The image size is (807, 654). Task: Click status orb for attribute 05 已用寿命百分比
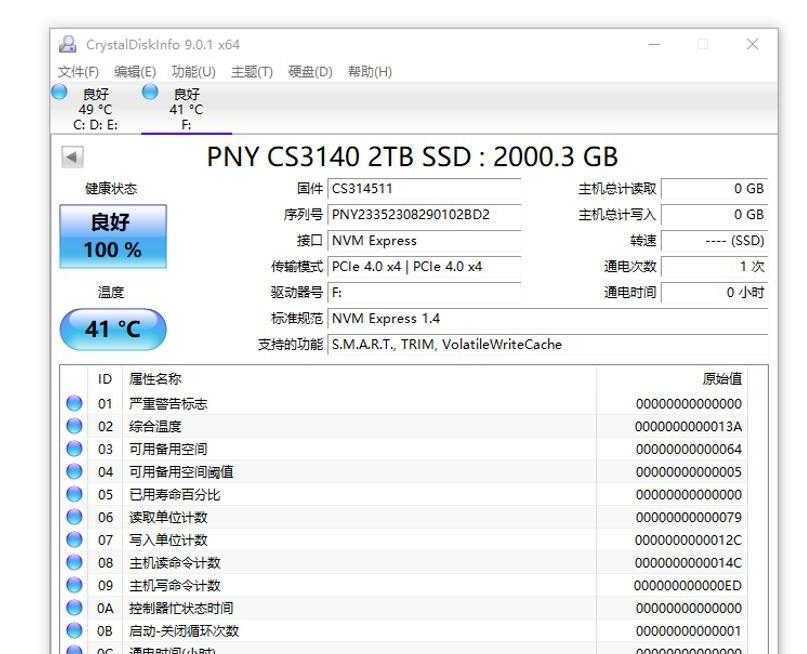click(x=74, y=494)
